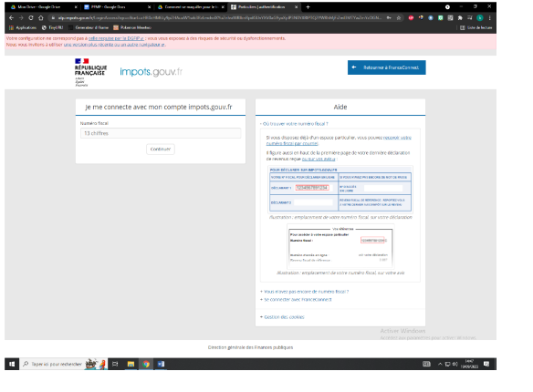533x392 pixels.
Task: Expand 'Vous n'avez pas encore de numéro fiscal ?'
Action: tap(304, 292)
